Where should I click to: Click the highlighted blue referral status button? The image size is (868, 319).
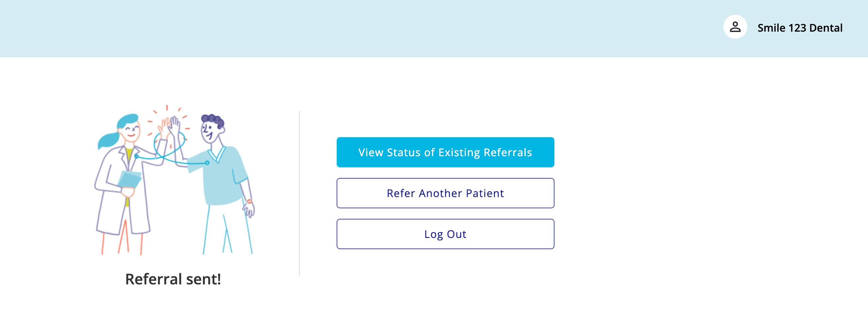(445, 152)
